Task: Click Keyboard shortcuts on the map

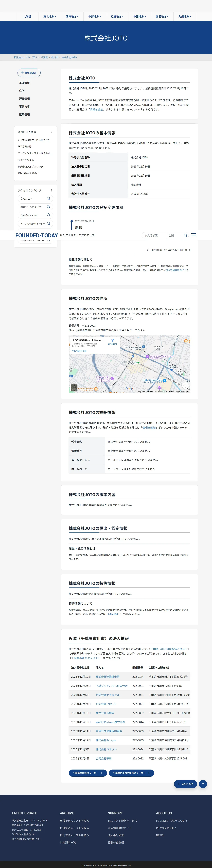Action: coord(145,392)
